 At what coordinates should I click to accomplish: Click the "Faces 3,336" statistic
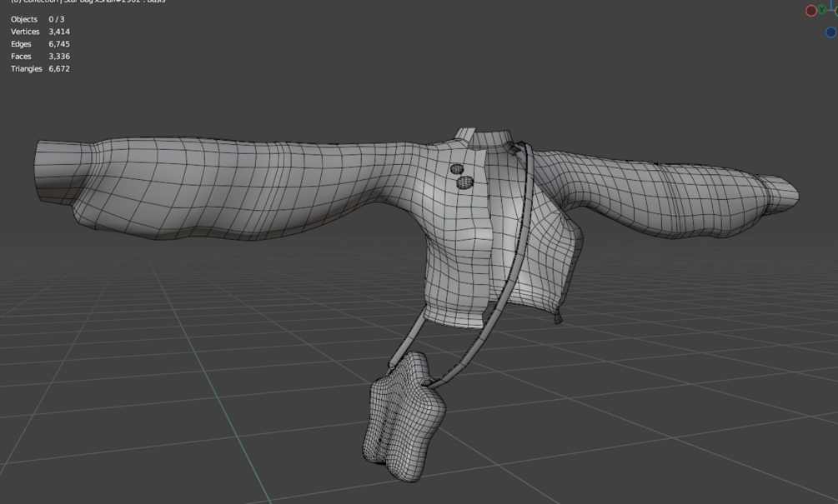pyautogui.click(x=40, y=56)
